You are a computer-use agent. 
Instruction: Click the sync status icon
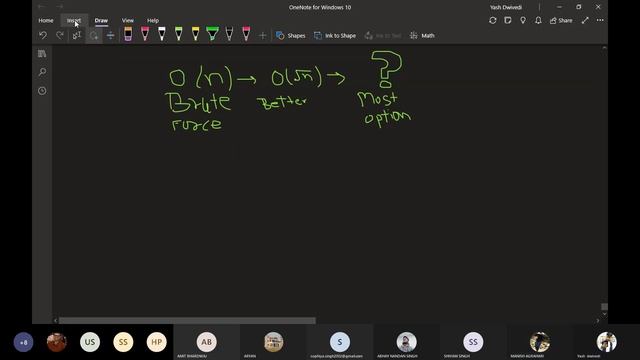(x=493, y=20)
